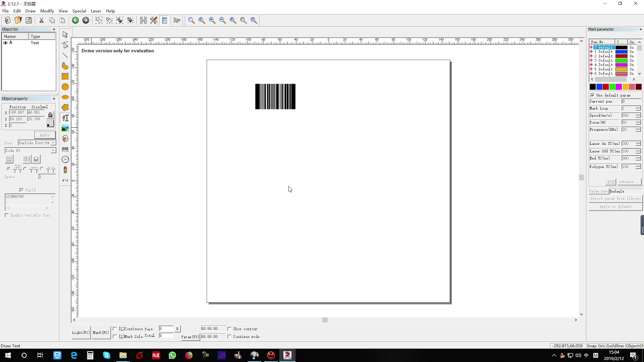Click the Apply to default button
The width and height of the screenshot is (644, 362).
pos(615,207)
